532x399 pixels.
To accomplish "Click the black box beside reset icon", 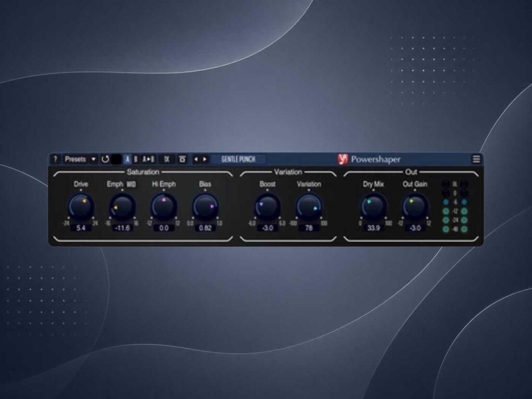I will pyautogui.click(x=116, y=159).
